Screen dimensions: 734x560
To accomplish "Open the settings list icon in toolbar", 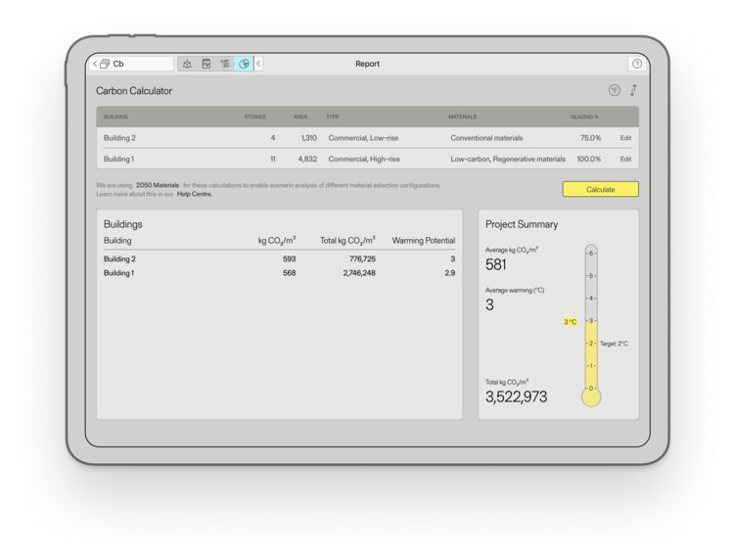I will tap(225, 64).
